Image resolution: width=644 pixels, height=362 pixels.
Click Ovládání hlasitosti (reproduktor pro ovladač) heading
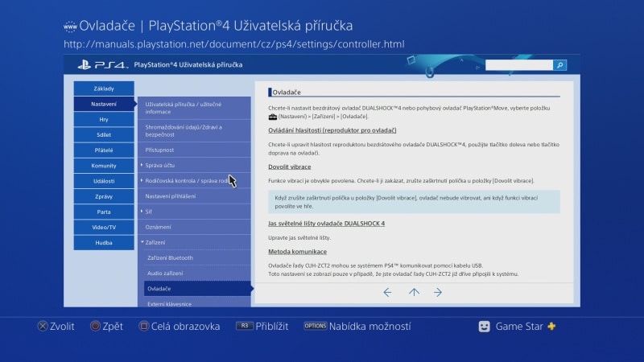(332, 130)
